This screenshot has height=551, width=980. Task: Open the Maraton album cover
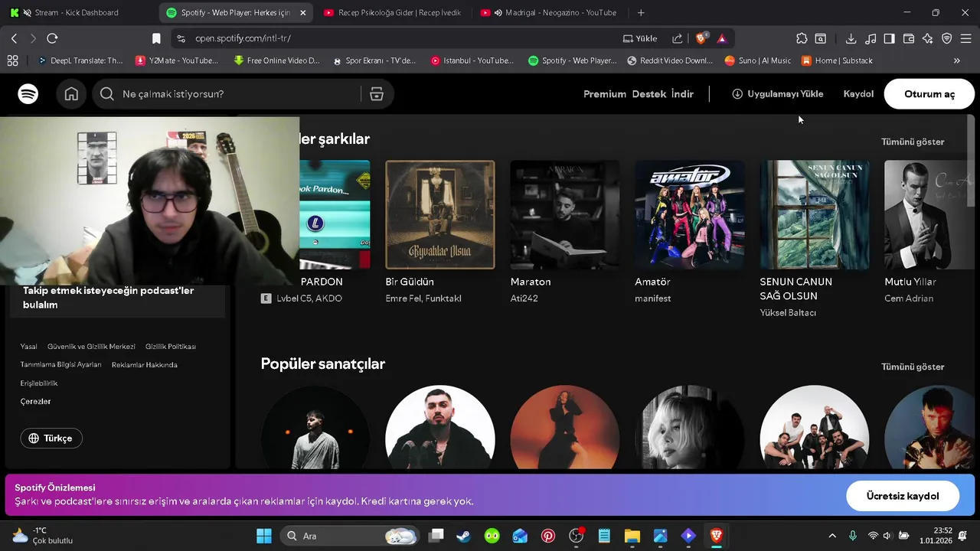click(x=565, y=214)
